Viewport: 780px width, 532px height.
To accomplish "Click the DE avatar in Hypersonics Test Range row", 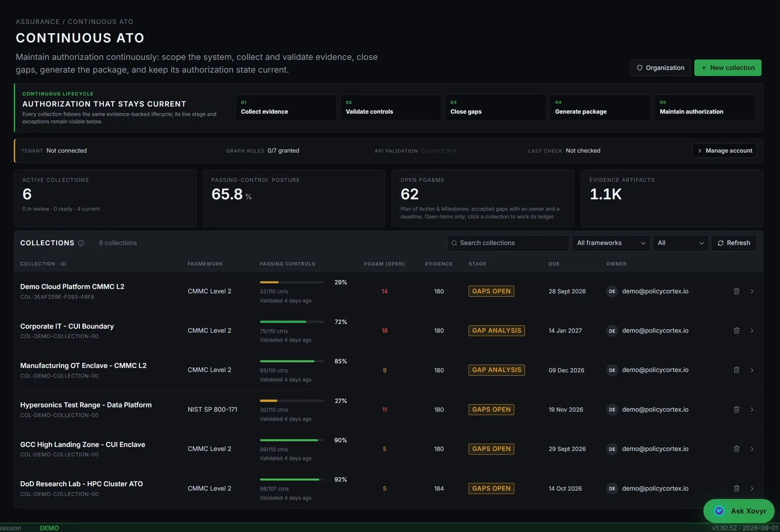I will (612, 410).
